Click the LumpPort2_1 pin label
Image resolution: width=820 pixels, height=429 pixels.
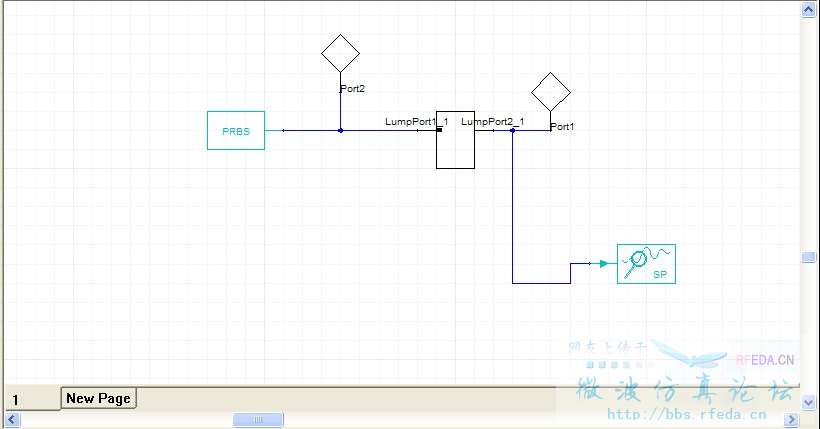(x=493, y=121)
